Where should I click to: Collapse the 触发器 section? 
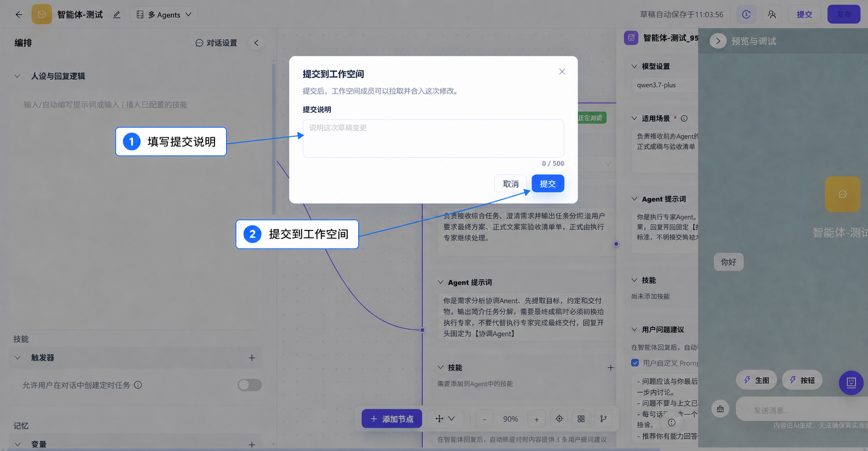[17, 358]
